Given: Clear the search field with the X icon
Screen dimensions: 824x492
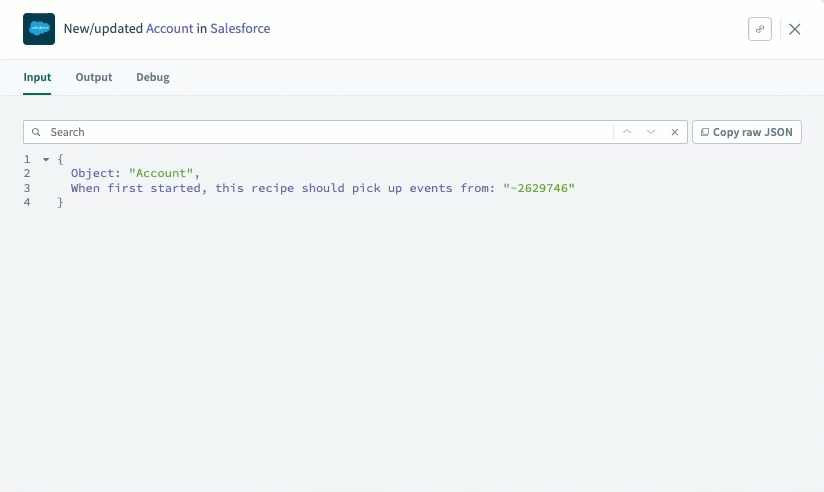Looking at the screenshot, I should click(675, 132).
